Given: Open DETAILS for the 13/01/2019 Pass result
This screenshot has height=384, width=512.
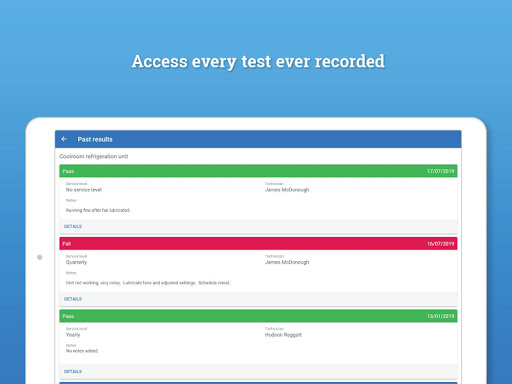Looking at the screenshot, I should [x=73, y=371].
